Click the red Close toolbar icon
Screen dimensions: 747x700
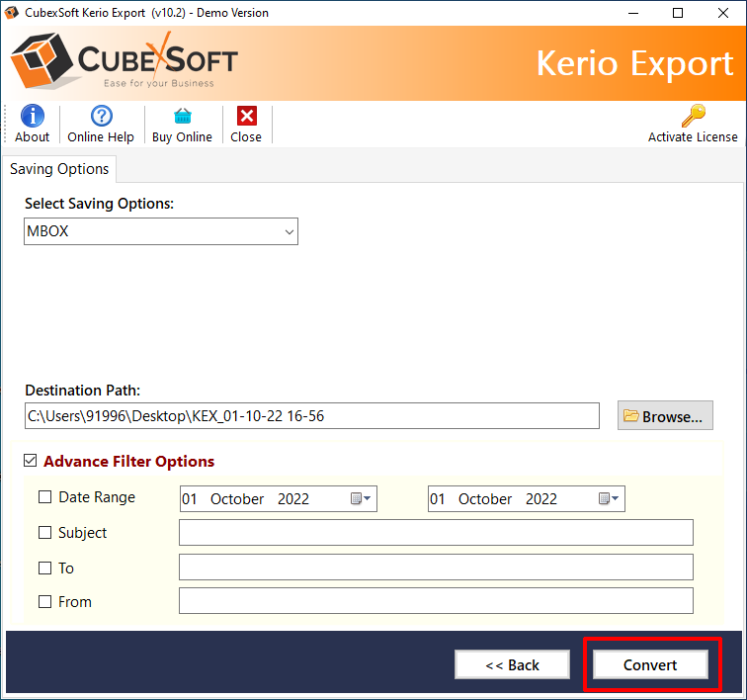pyautogui.click(x=247, y=116)
